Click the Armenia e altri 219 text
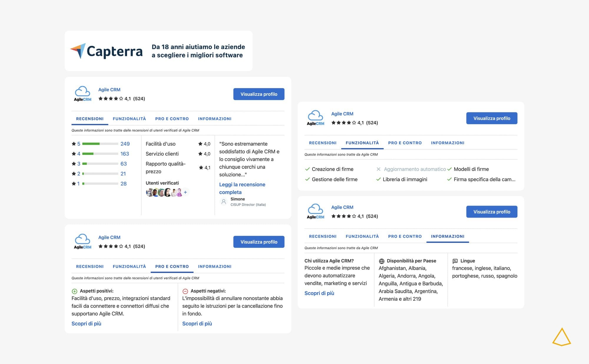 [x=400, y=299]
